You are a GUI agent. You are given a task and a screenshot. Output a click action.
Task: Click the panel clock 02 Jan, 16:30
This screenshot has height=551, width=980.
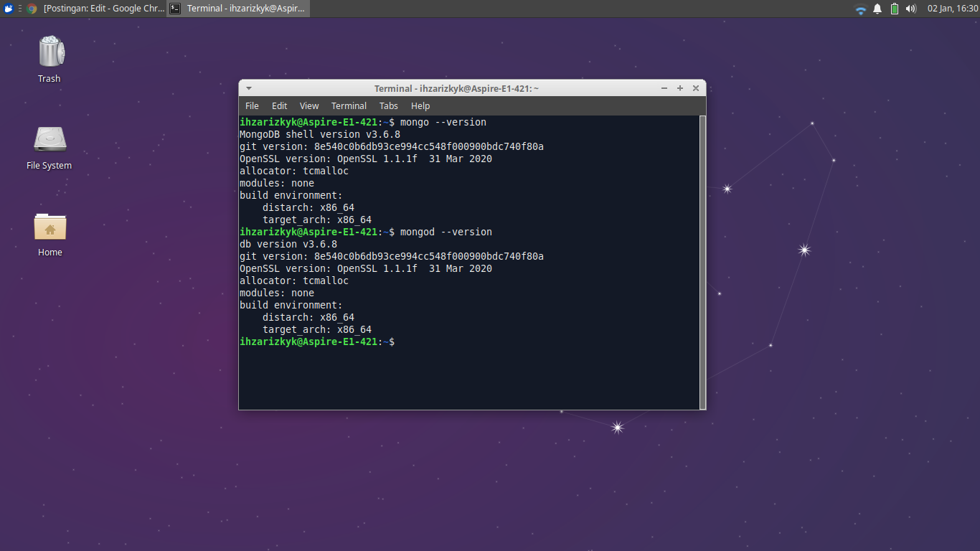pos(953,9)
